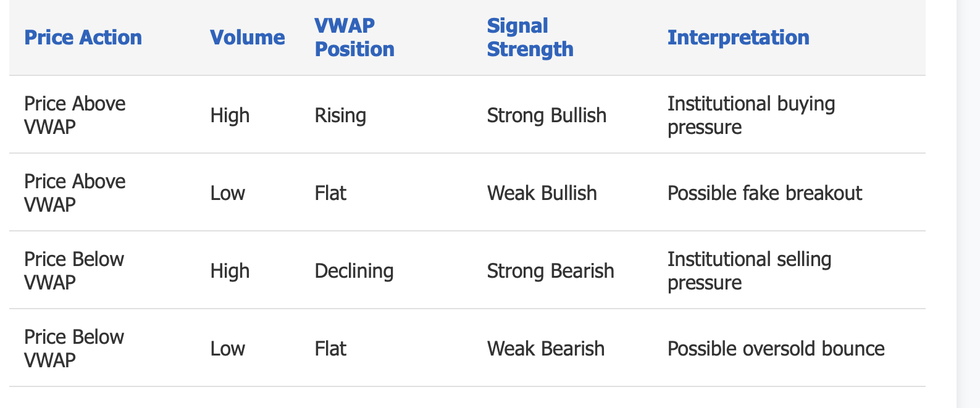Click the Rising VWAP position cell
Screen dimensions: 980x408
340,115
